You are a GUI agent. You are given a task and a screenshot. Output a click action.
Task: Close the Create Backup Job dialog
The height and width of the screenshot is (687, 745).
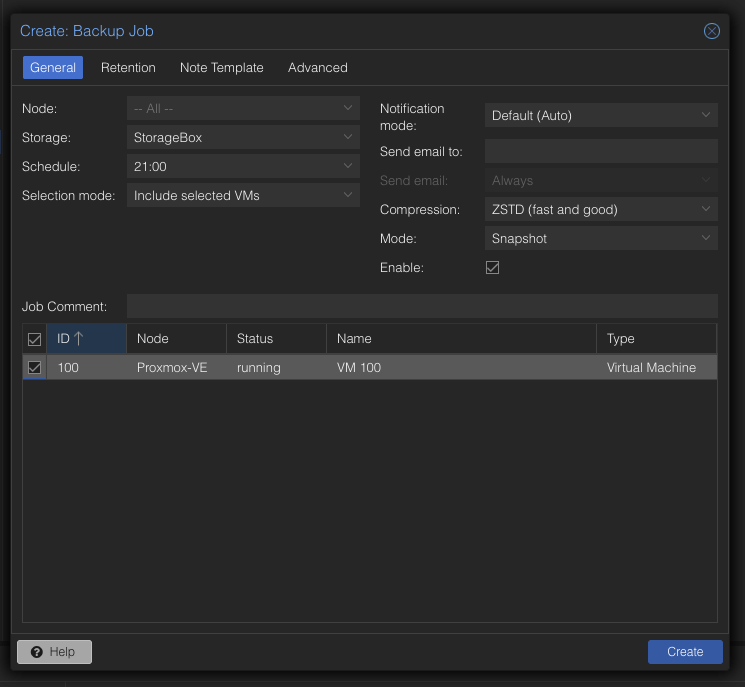711,31
